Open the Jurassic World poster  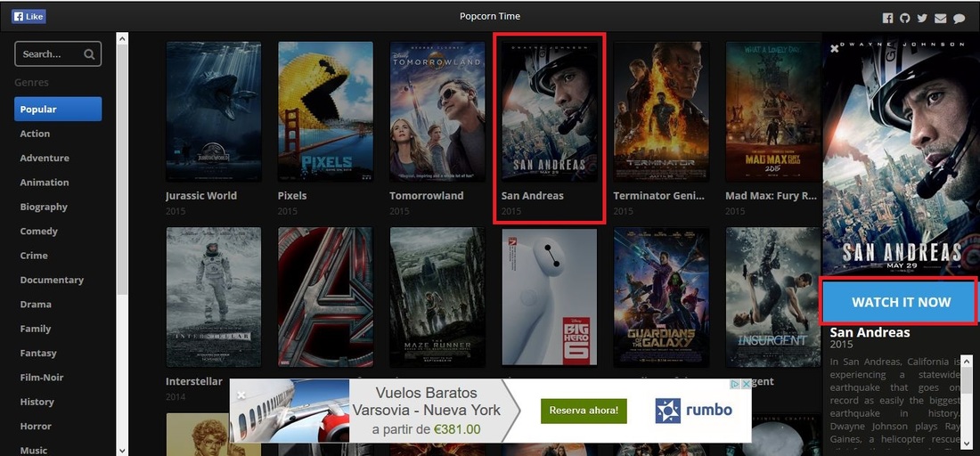point(214,111)
